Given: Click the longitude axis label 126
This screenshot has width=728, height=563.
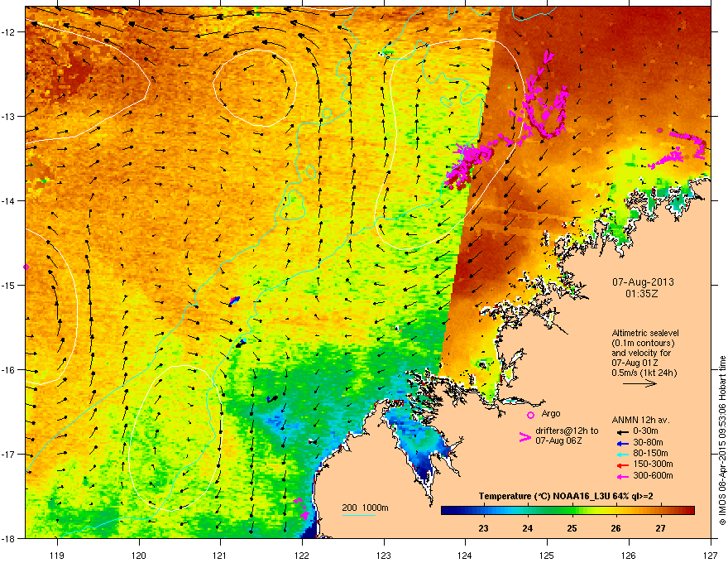Looking at the screenshot, I should click(x=629, y=555).
